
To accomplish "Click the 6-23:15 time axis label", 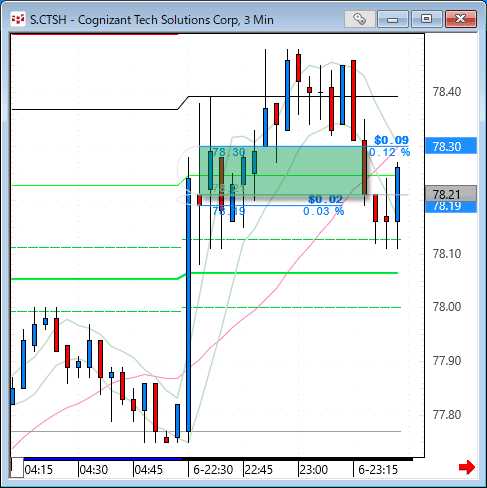I will [378, 470].
